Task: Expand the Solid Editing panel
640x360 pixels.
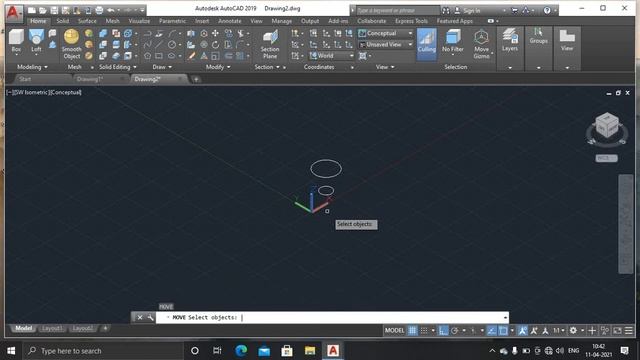Action: coord(118,67)
